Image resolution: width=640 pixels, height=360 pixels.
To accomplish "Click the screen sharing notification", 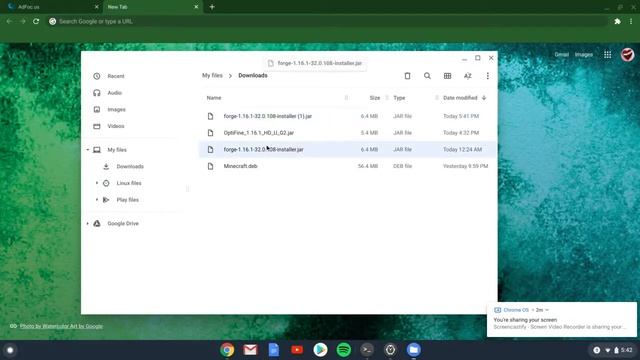I will [562, 320].
